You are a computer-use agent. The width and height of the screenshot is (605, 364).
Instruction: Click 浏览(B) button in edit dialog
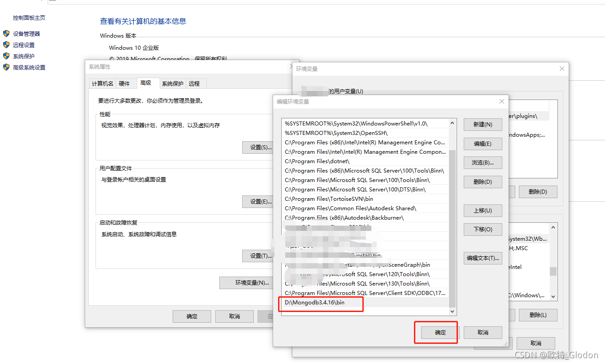click(x=483, y=163)
